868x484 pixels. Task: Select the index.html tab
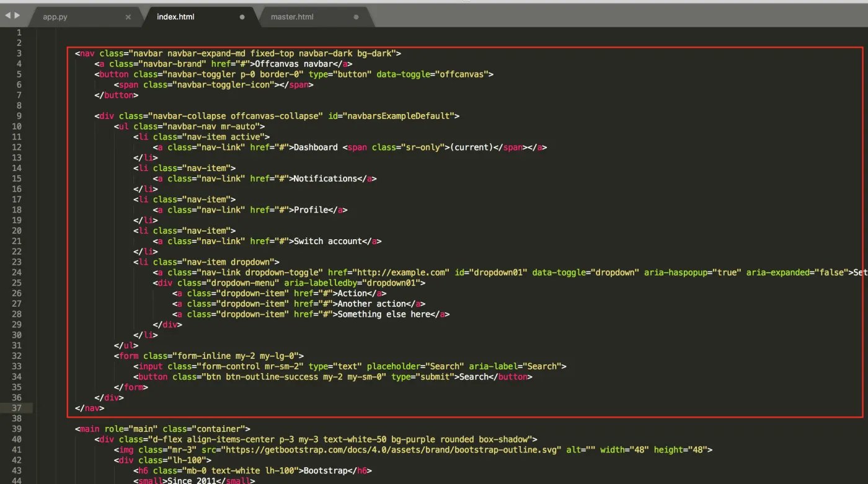point(175,17)
